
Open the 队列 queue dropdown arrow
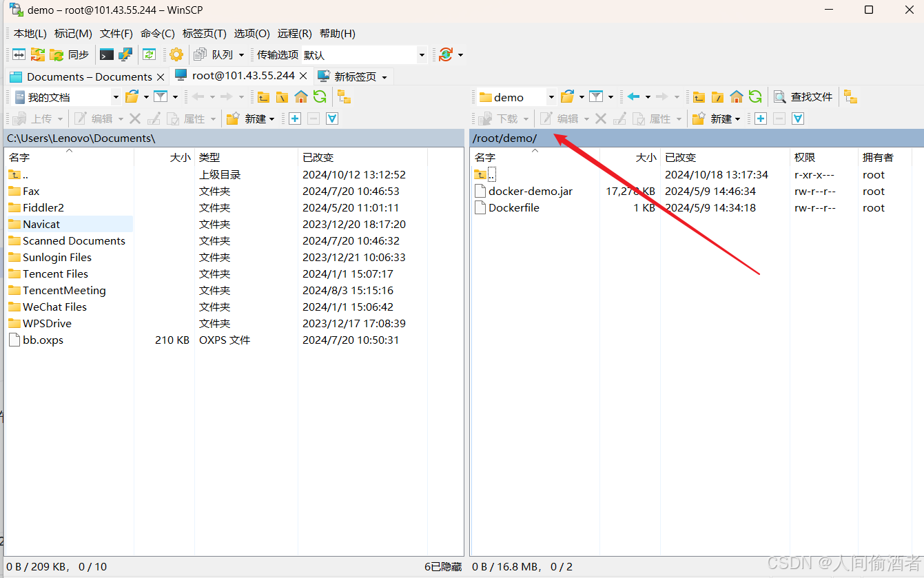coord(240,54)
